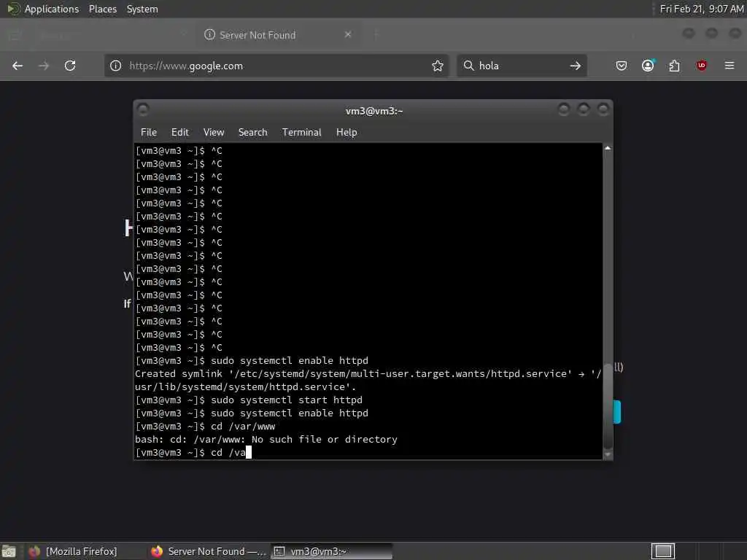Click the vm3@vm3:~ terminal title bar
The image size is (747, 560).
[x=374, y=111]
